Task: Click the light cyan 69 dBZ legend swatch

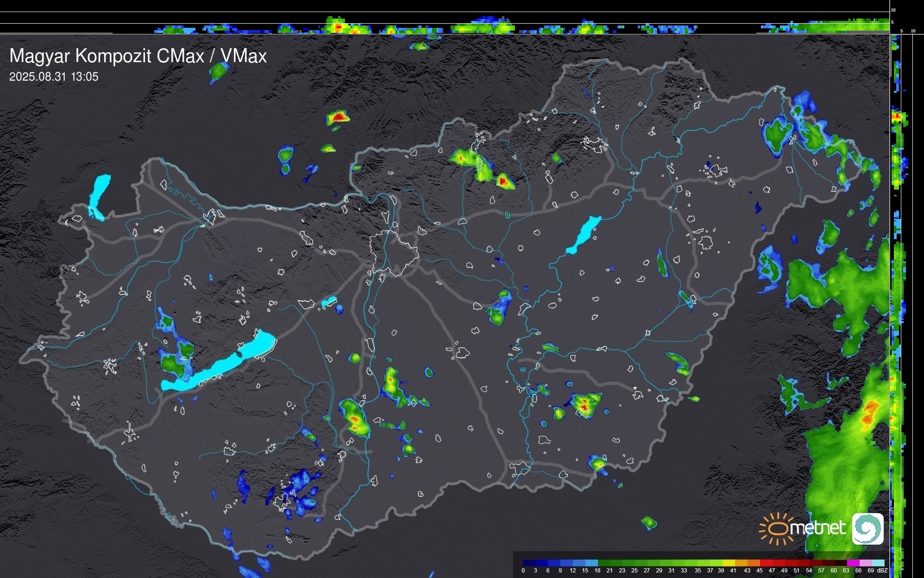Action: click(x=878, y=563)
